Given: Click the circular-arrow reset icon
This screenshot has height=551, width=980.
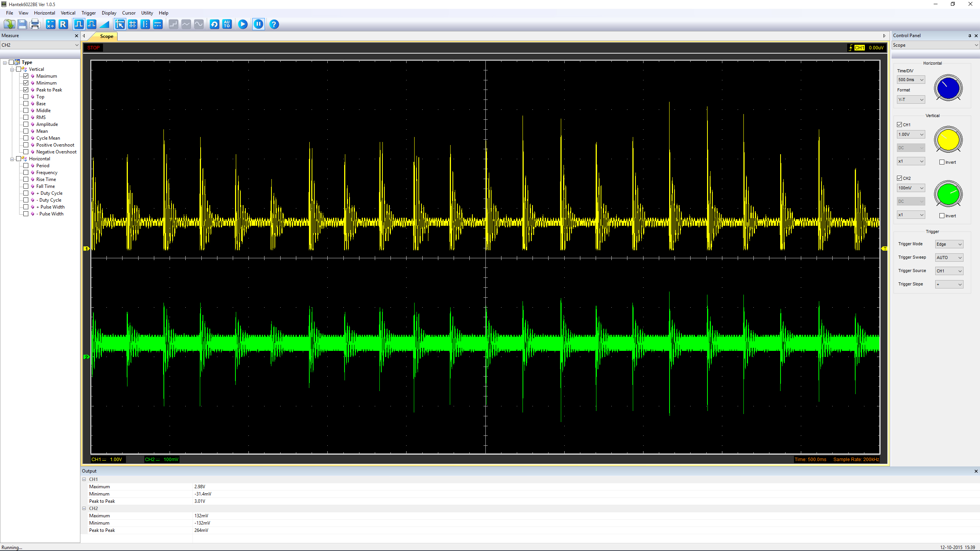Looking at the screenshot, I should pyautogui.click(x=214, y=24).
